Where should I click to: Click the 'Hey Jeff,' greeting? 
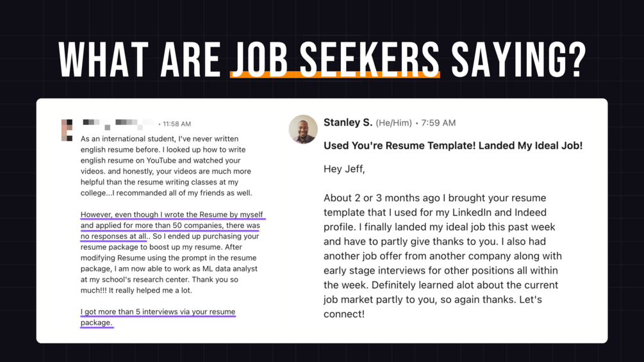344,169
